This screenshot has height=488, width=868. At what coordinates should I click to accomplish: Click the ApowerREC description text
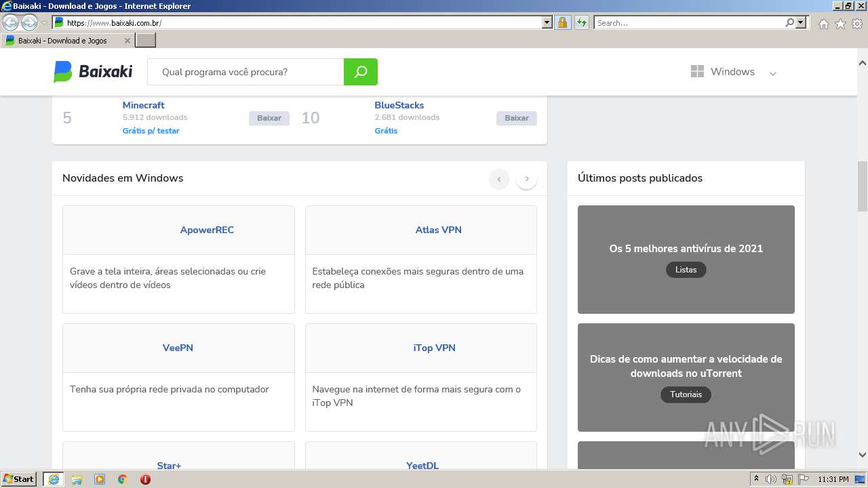click(167, 278)
